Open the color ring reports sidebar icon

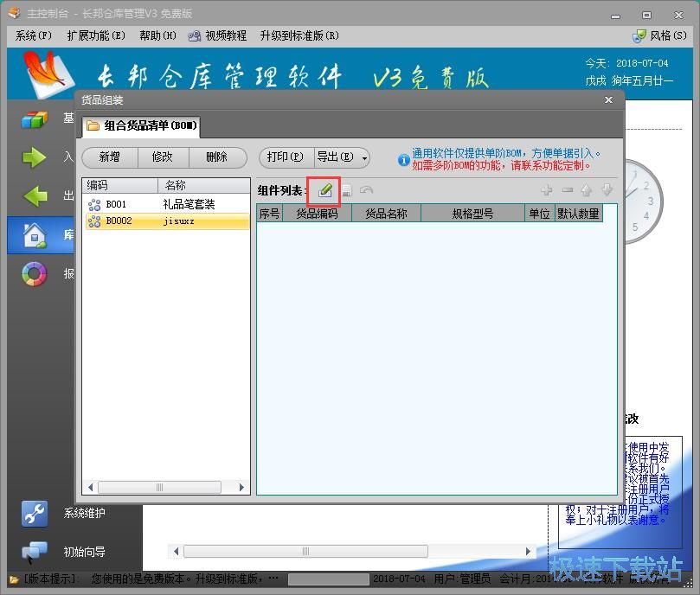click(35, 273)
